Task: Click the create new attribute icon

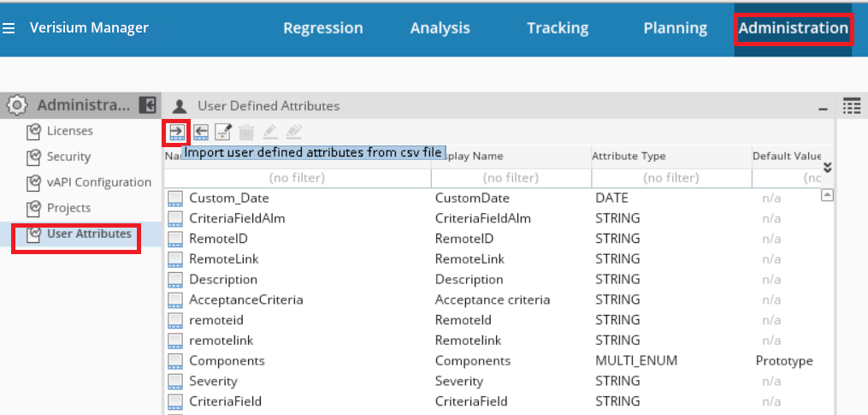Action: click(223, 131)
